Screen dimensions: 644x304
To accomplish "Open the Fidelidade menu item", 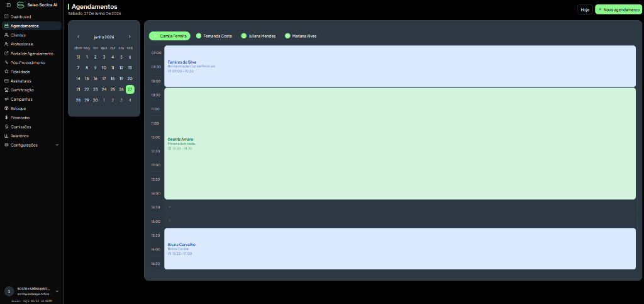I will point(31,72).
